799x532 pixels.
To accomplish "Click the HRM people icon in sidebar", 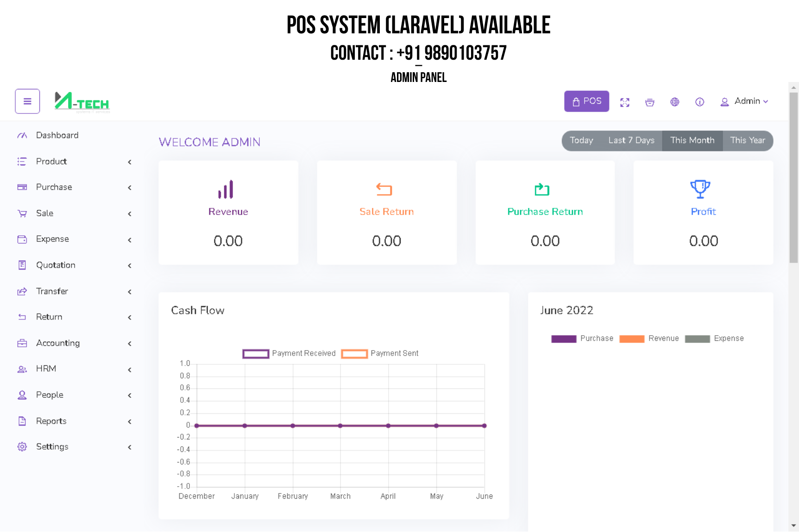I will [22, 369].
